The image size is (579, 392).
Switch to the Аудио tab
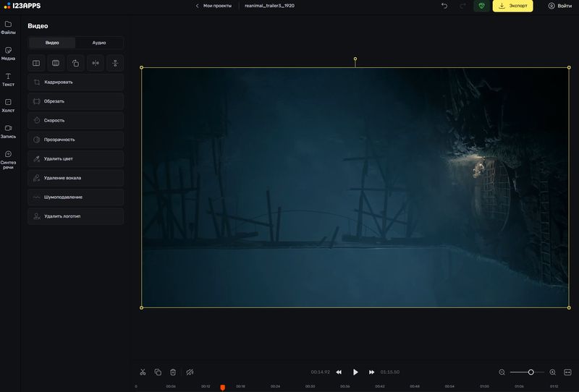(x=99, y=43)
